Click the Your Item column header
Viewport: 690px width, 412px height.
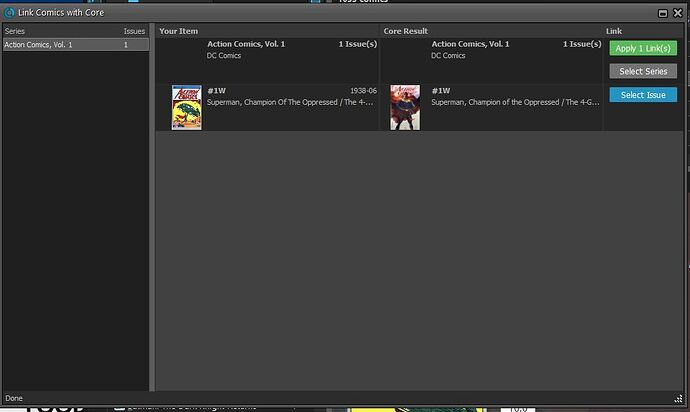pyautogui.click(x=179, y=31)
